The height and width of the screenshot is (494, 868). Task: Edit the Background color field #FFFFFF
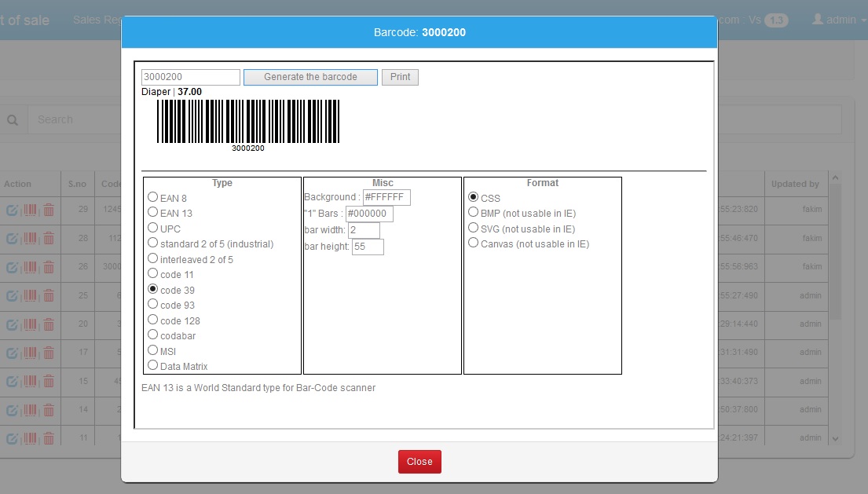386,197
